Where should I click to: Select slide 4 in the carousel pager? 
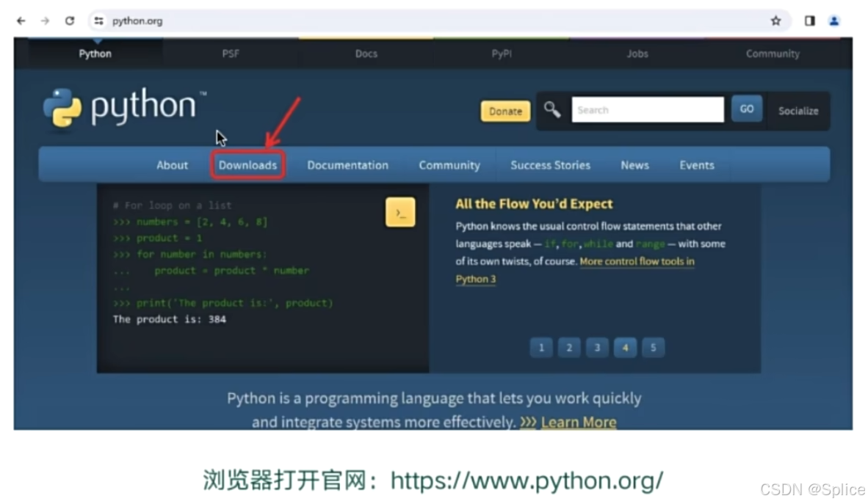625,347
